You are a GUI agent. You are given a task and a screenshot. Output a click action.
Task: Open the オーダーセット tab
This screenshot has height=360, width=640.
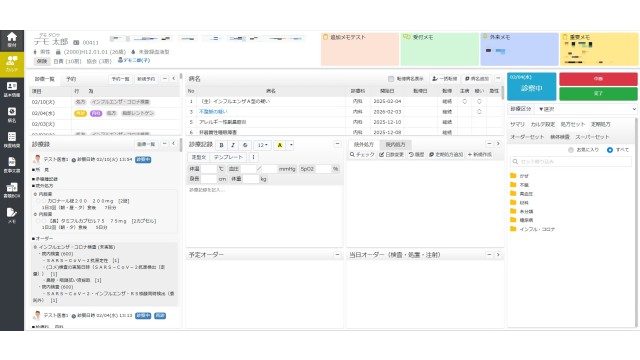coord(527,137)
